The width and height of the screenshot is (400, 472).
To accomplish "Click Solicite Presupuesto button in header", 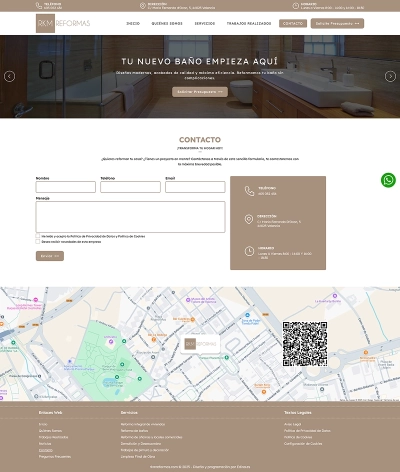I will click(x=337, y=23).
